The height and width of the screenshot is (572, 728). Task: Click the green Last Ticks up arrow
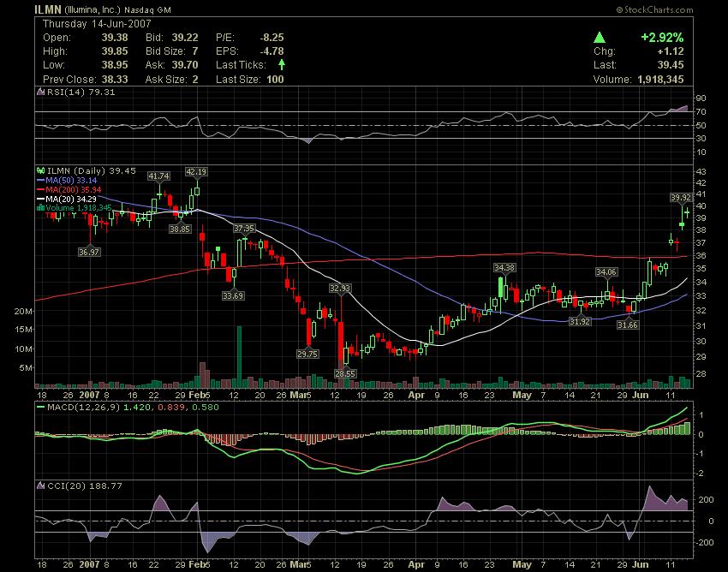coord(282,64)
